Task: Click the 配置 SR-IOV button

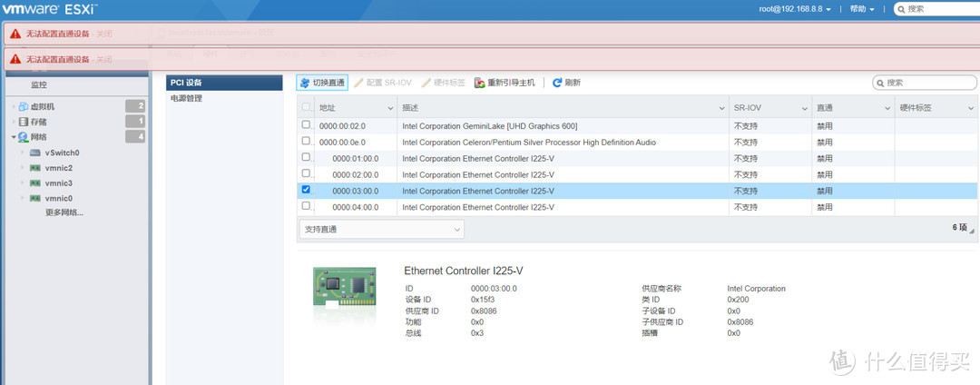Action: click(x=383, y=83)
